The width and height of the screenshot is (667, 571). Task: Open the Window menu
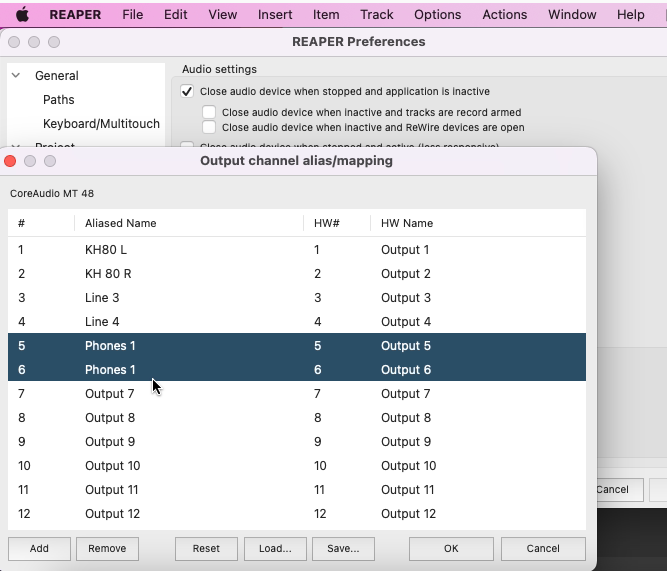point(572,14)
